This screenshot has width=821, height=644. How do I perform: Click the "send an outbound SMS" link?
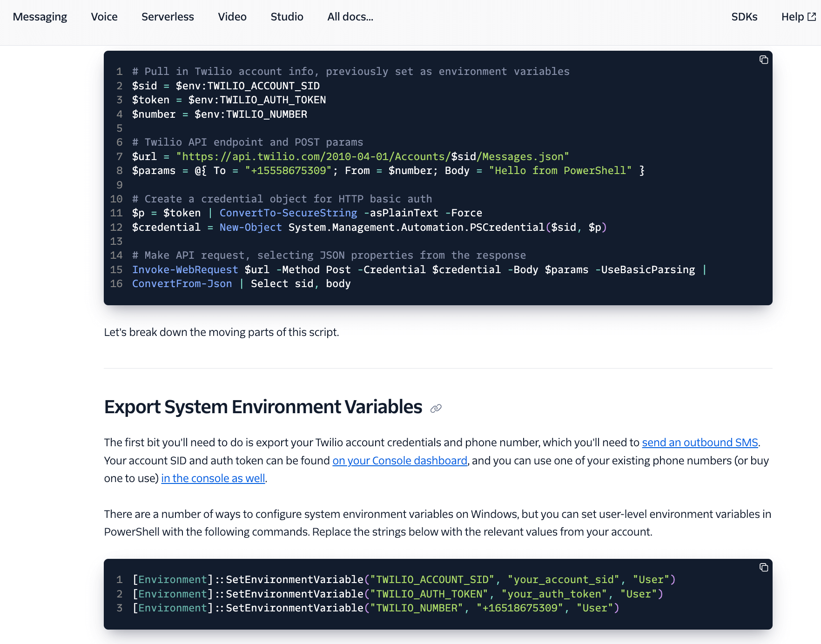pyautogui.click(x=700, y=443)
